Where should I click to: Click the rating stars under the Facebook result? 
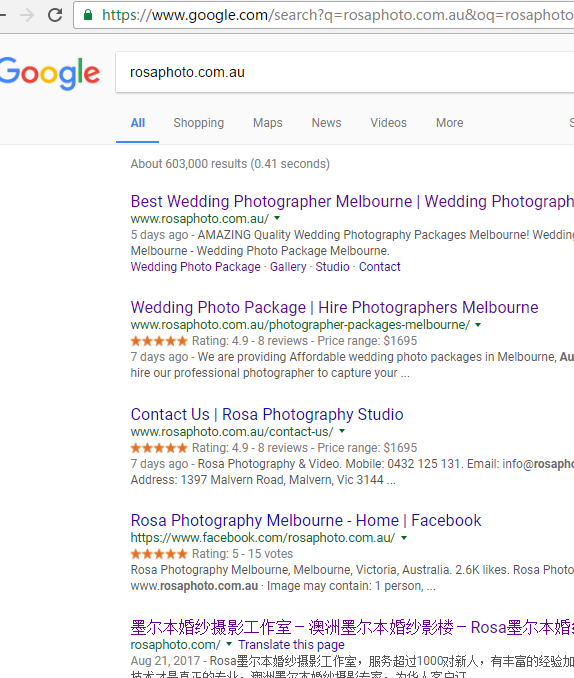coord(159,554)
